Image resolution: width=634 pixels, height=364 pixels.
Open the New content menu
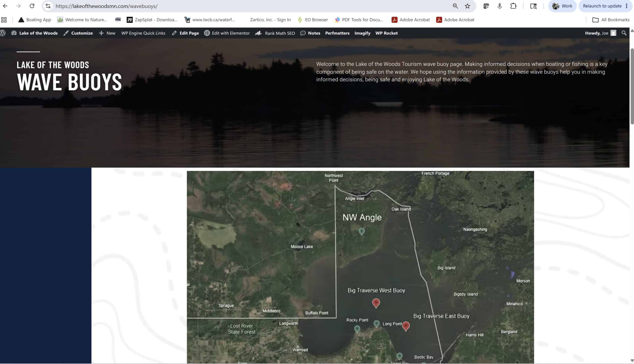107,33
